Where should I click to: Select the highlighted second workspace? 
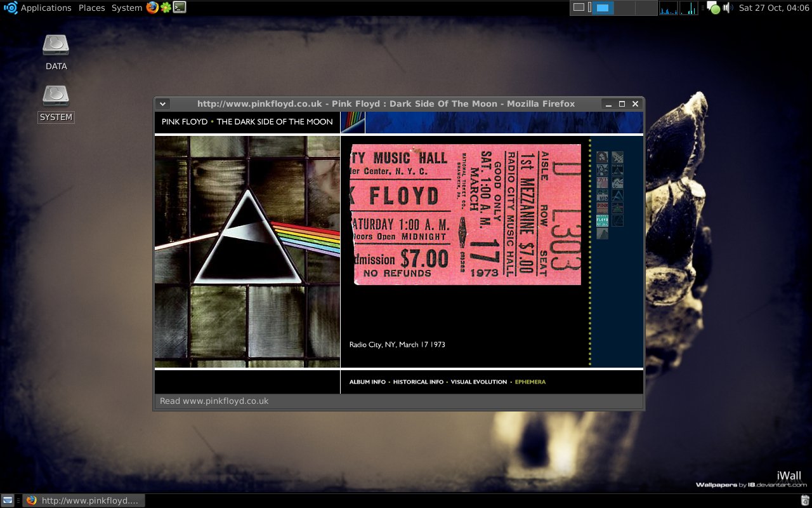click(x=603, y=8)
